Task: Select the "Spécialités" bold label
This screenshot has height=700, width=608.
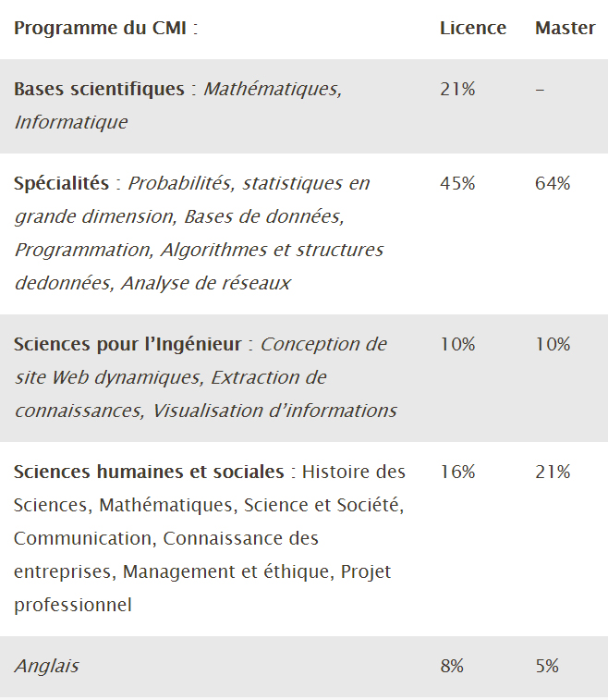Action: point(61,183)
